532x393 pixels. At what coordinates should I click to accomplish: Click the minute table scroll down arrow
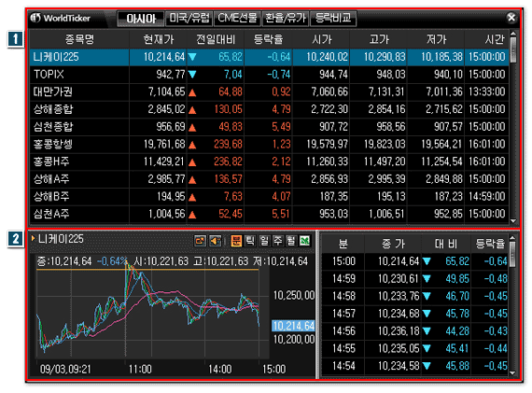(512, 372)
